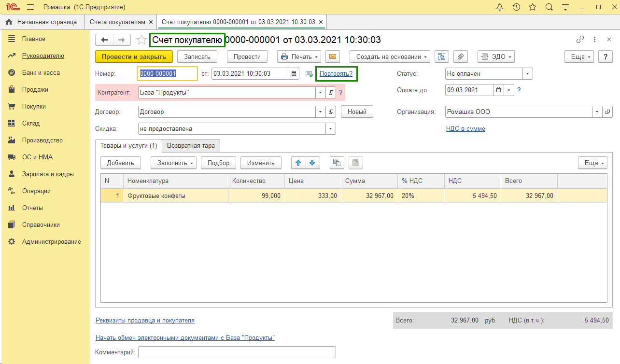The height and width of the screenshot is (364, 620).
Task: Click the Изменить button
Action: (261, 163)
